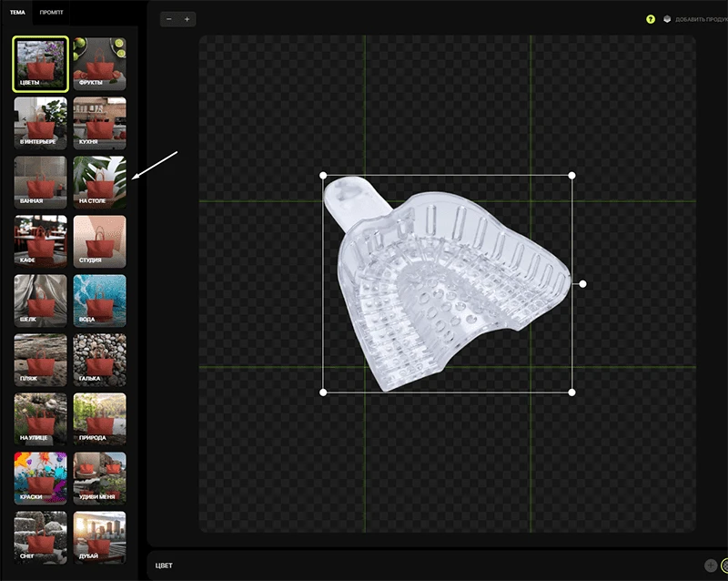
Task: Select the ПРИРОДА theme
Action: (99, 419)
